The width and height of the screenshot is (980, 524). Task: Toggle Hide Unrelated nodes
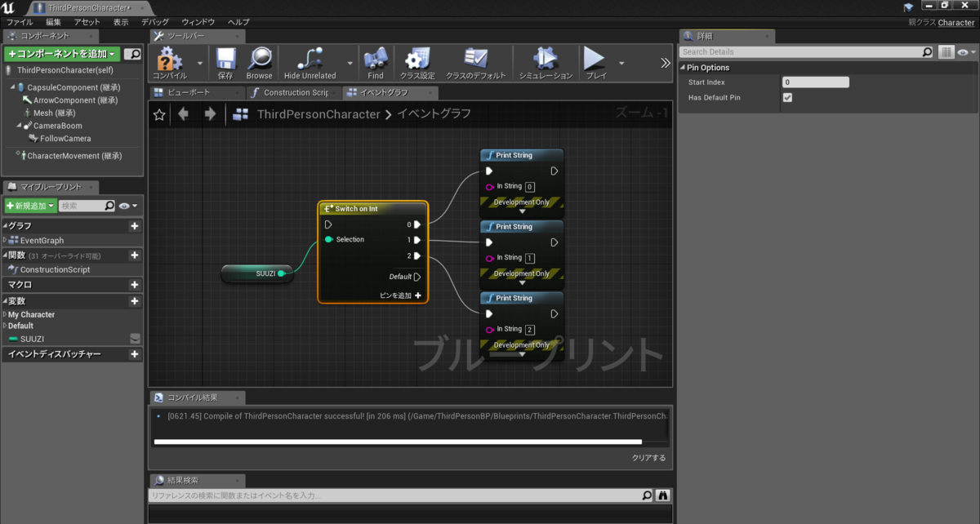pos(310,64)
